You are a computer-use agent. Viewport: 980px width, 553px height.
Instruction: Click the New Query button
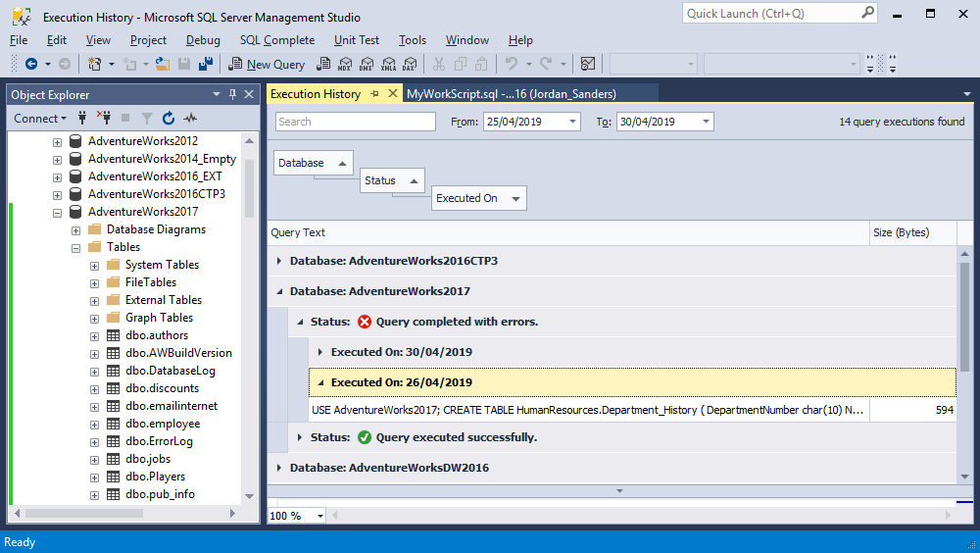coord(267,64)
